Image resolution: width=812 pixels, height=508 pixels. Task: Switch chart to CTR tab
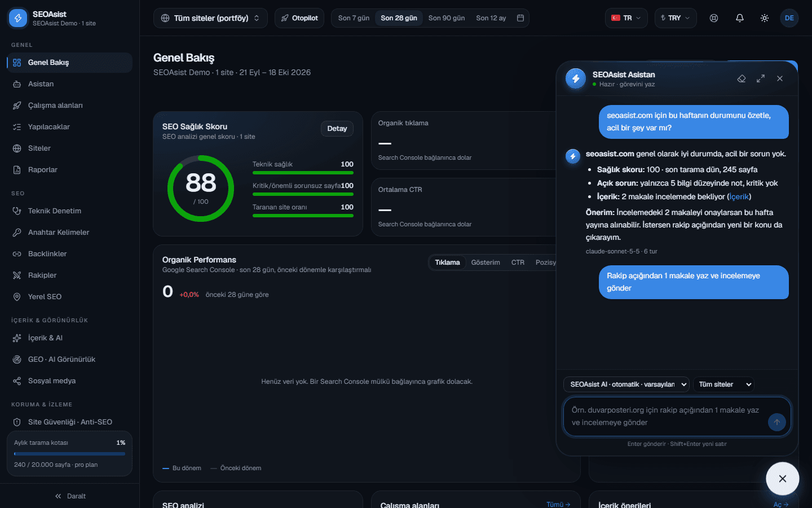click(x=518, y=262)
